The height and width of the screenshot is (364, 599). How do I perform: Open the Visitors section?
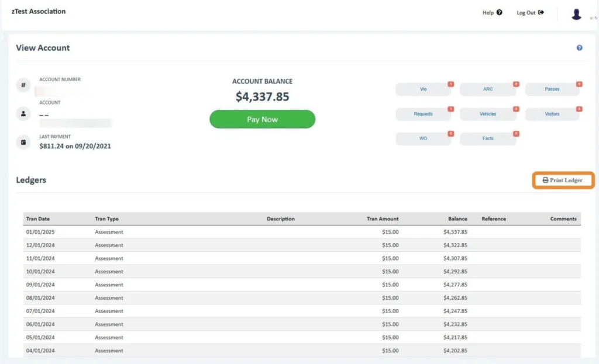[552, 114]
